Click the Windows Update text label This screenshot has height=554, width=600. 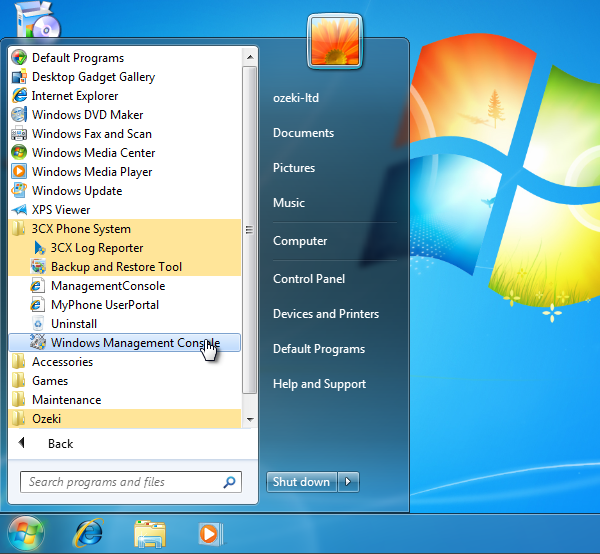coord(77,191)
